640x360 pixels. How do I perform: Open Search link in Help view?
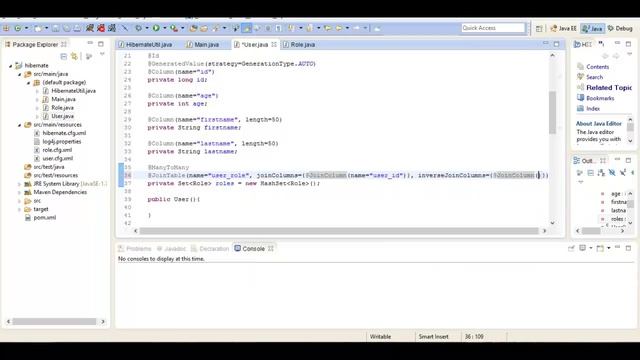click(x=594, y=77)
